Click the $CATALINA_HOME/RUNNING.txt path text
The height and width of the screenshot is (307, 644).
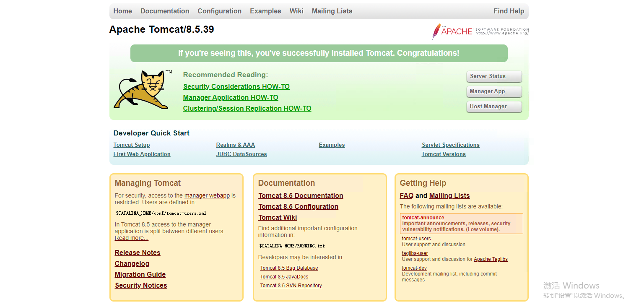(292, 246)
